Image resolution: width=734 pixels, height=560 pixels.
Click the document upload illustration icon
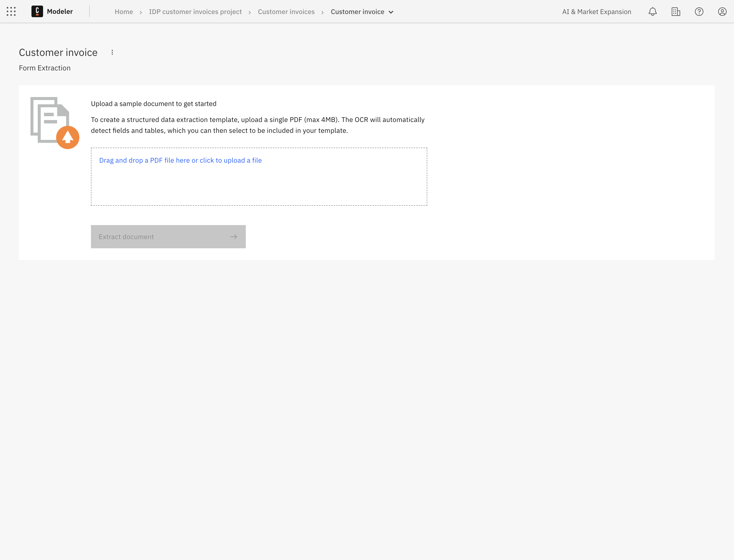pos(55,123)
